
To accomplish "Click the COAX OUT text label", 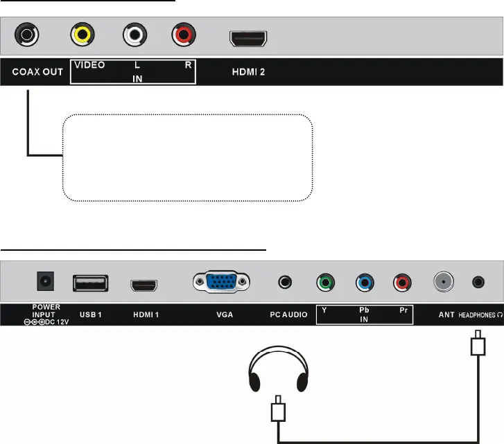I will 35,72.
